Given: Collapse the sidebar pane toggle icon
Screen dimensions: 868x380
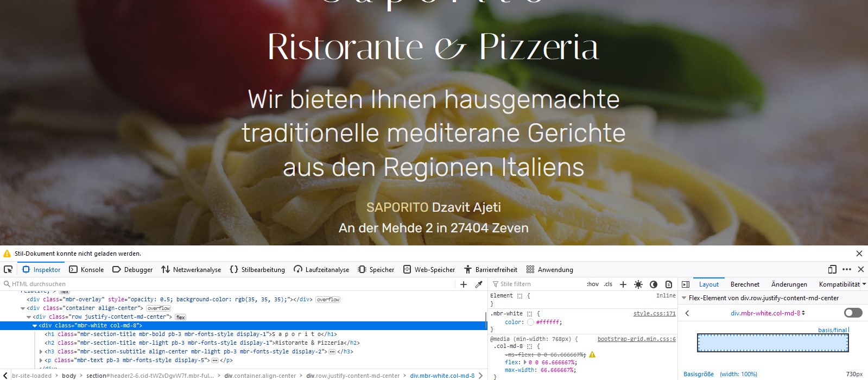Looking at the screenshot, I should (686, 284).
